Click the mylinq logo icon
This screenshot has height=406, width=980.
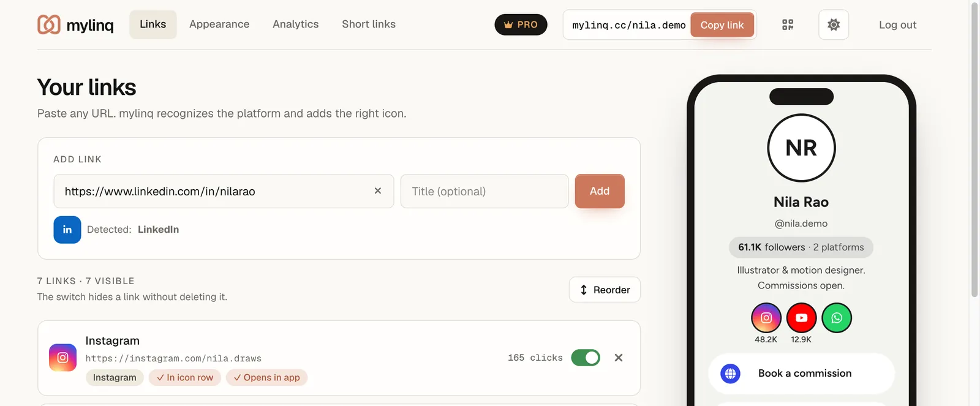pyautogui.click(x=49, y=24)
